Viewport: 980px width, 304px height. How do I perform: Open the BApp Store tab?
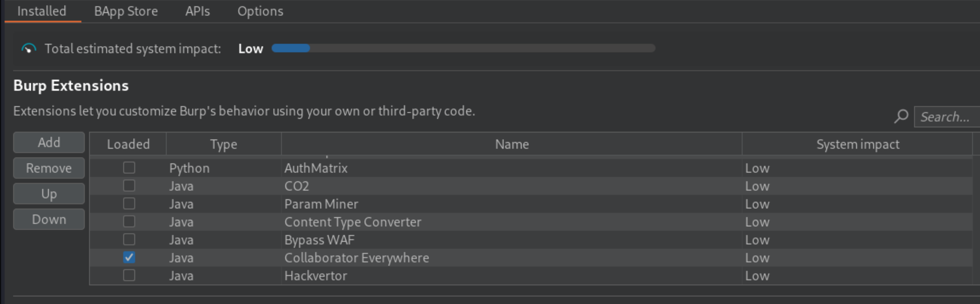[x=126, y=11]
